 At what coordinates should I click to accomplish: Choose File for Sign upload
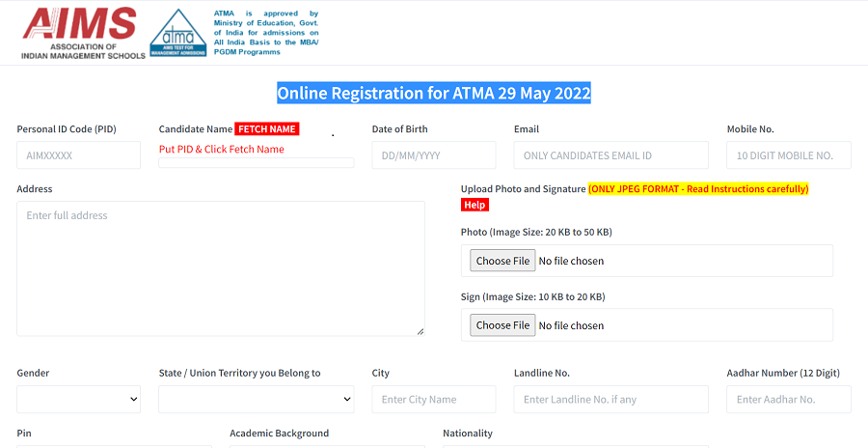[x=502, y=325]
